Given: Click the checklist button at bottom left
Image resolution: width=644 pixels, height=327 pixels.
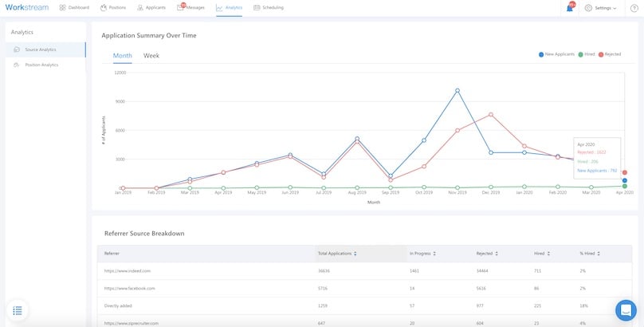Looking at the screenshot, I should coord(18,309).
